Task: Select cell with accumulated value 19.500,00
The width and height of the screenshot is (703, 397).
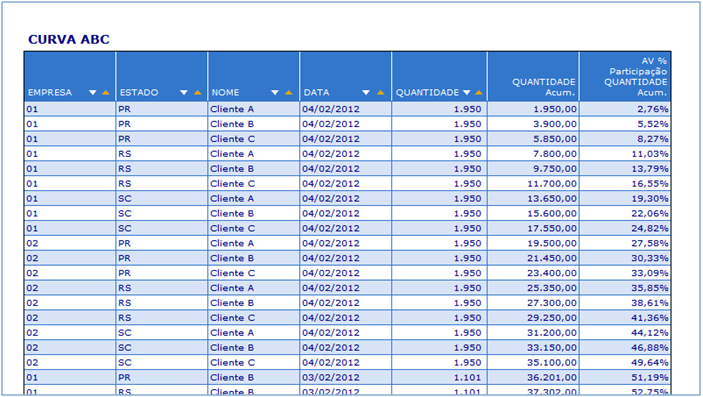Action: 533,243
